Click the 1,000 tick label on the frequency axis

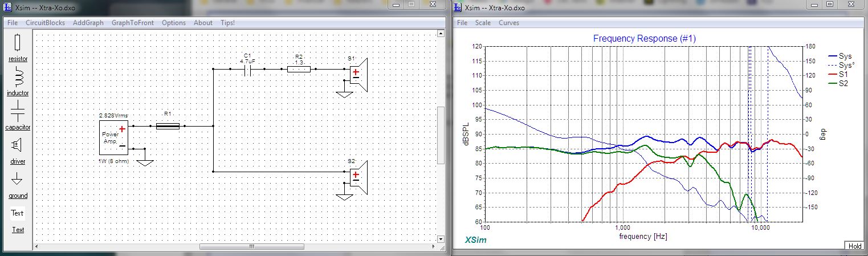click(x=622, y=227)
